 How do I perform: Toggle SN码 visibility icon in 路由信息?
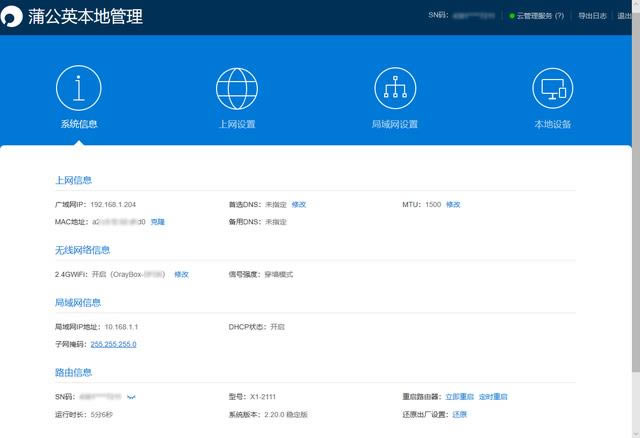coord(131,398)
